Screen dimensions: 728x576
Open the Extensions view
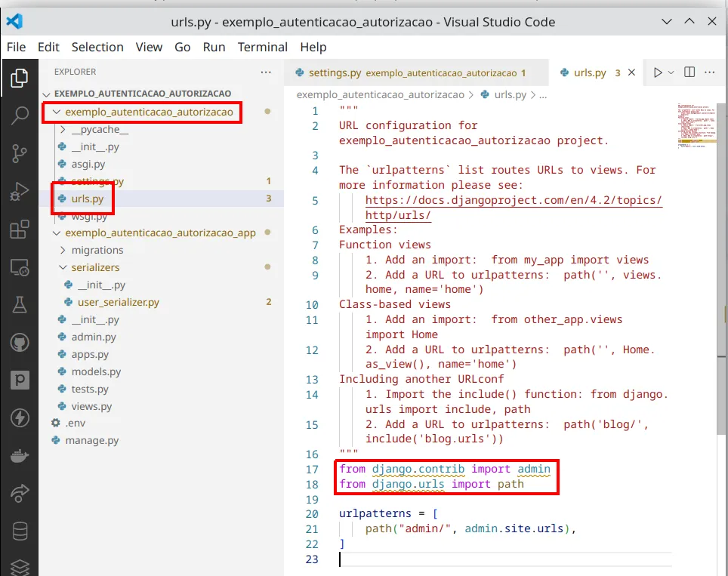point(19,229)
